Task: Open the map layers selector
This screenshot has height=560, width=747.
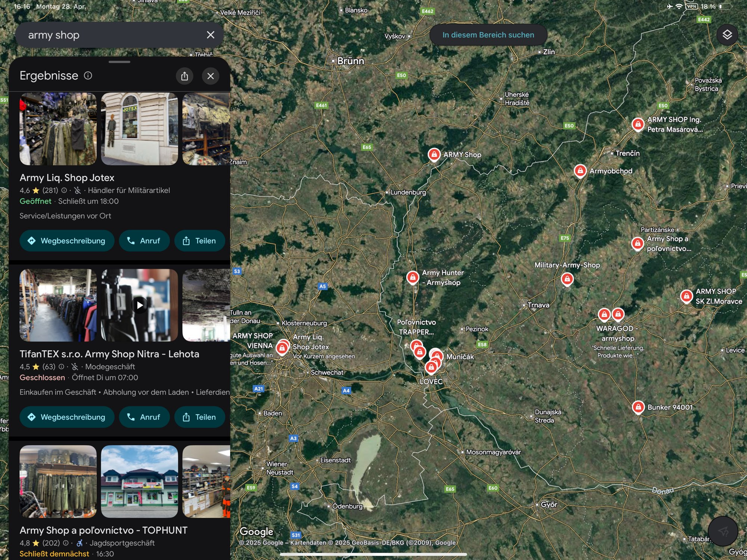Action: click(x=727, y=35)
